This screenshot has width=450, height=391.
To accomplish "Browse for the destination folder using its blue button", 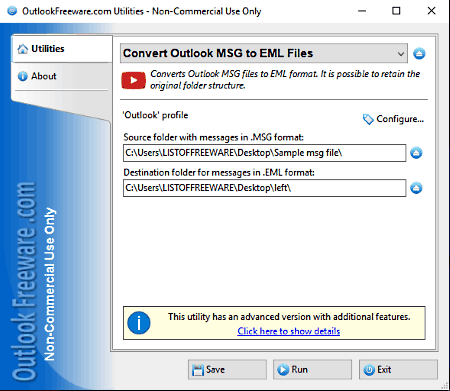I will [416, 188].
